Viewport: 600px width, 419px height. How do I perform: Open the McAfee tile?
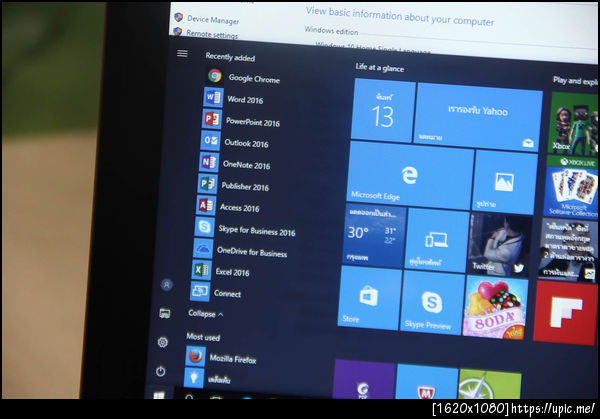pos(427,382)
